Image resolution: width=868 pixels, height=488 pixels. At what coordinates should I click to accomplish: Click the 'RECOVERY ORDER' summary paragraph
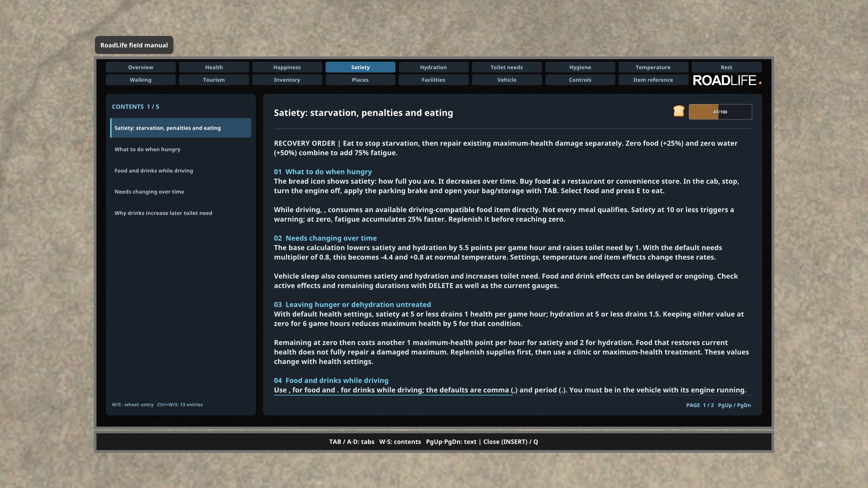point(506,148)
